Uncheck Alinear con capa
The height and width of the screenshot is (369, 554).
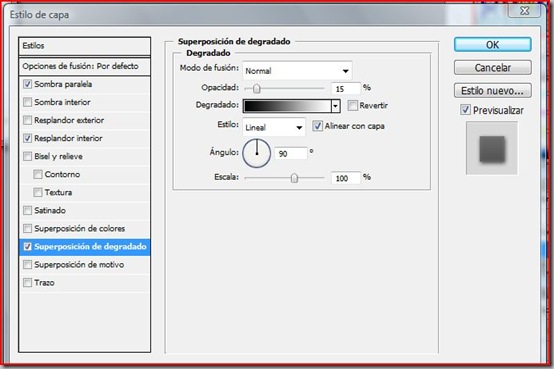(x=317, y=126)
